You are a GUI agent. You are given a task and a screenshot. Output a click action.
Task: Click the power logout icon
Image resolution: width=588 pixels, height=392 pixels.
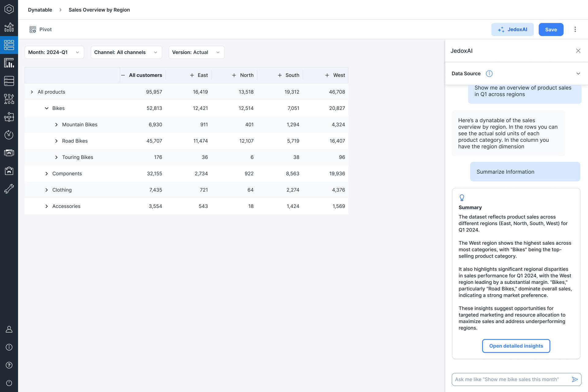(x=9, y=383)
